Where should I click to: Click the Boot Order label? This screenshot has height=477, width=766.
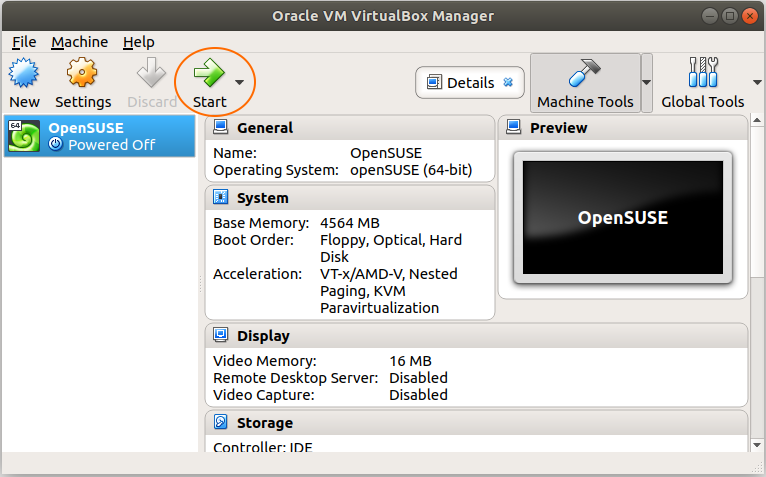point(254,240)
